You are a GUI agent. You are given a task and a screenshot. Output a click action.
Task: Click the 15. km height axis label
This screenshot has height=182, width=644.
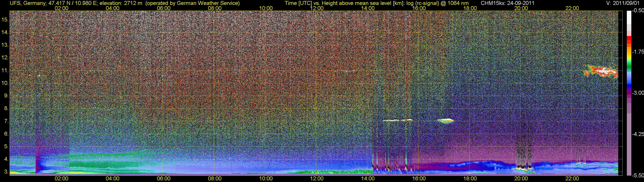coord(5,19)
